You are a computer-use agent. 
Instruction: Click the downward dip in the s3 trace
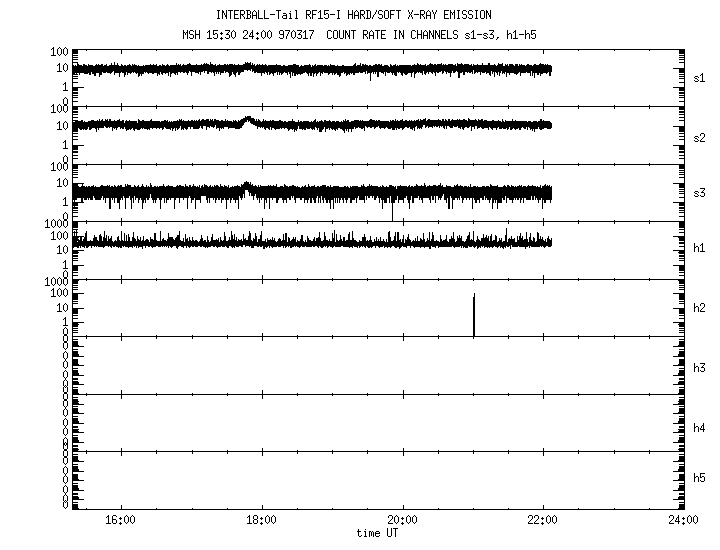pos(392,212)
